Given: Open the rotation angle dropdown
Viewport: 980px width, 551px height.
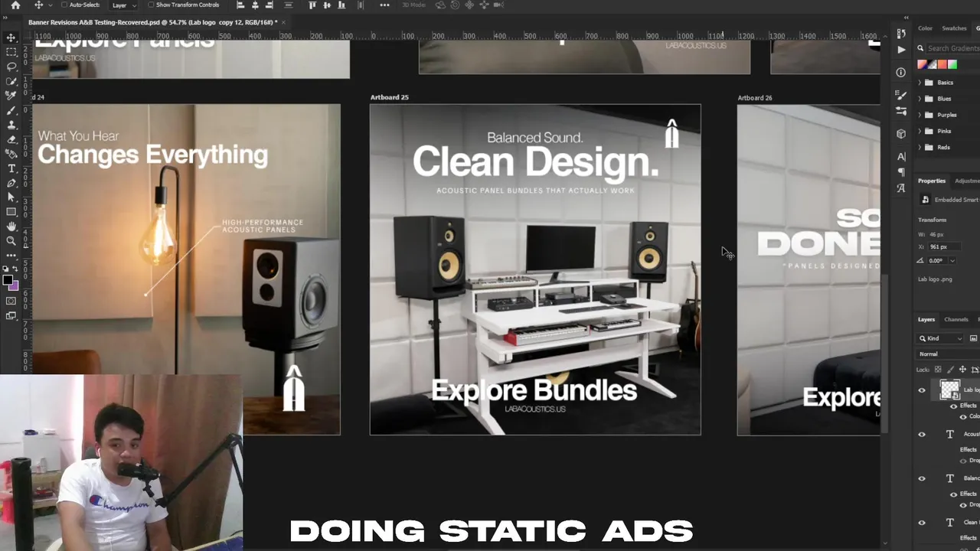Looking at the screenshot, I should (952, 261).
